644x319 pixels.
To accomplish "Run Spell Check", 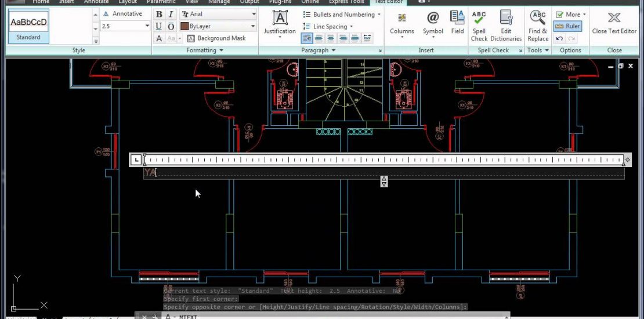I will [479, 26].
